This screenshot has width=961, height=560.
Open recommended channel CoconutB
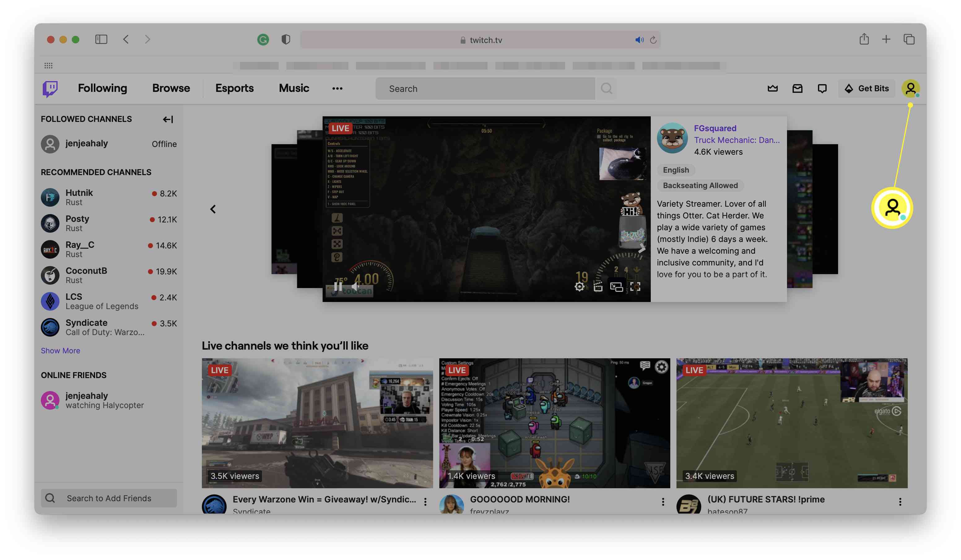coord(109,275)
